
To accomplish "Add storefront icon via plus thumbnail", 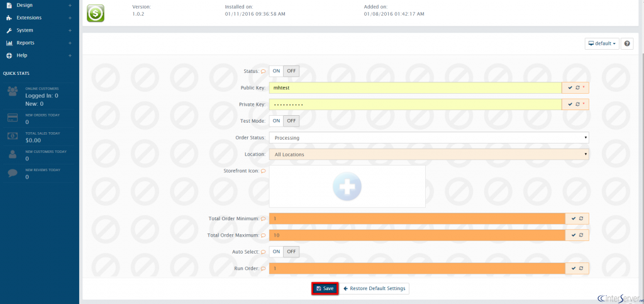I will pos(347,186).
